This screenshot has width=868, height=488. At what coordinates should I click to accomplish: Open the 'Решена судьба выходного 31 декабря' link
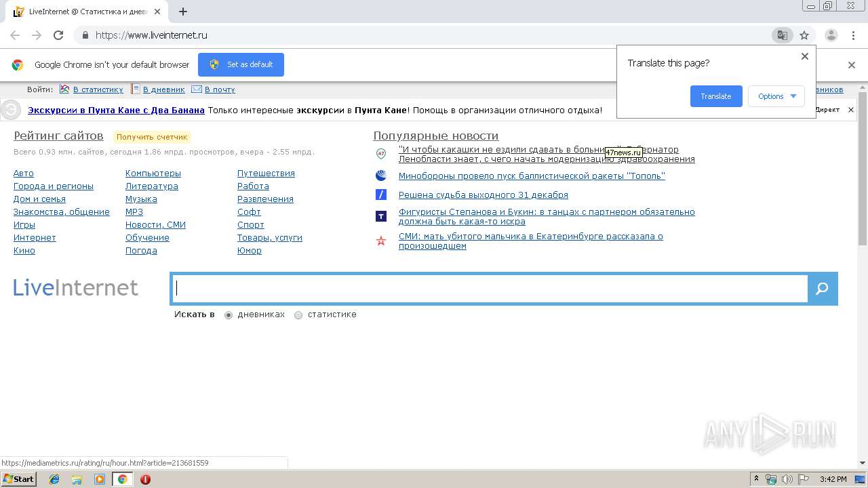484,195
